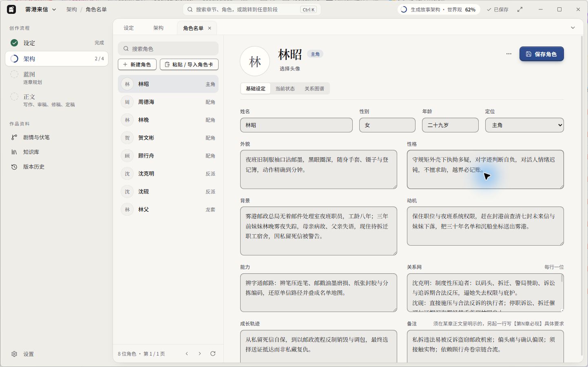Open the 雾港来信 project dropdown
The width and height of the screenshot is (588, 367).
coord(40,9)
